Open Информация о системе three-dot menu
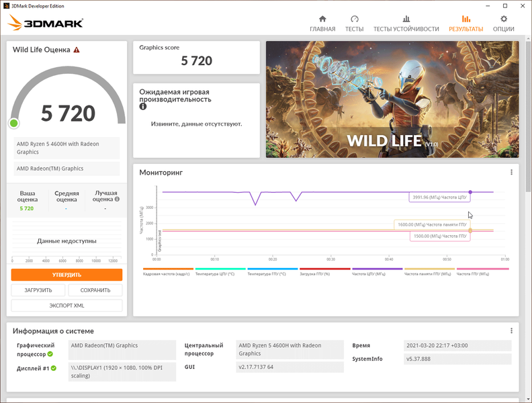This screenshot has width=532, height=403. [x=511, y=330]
